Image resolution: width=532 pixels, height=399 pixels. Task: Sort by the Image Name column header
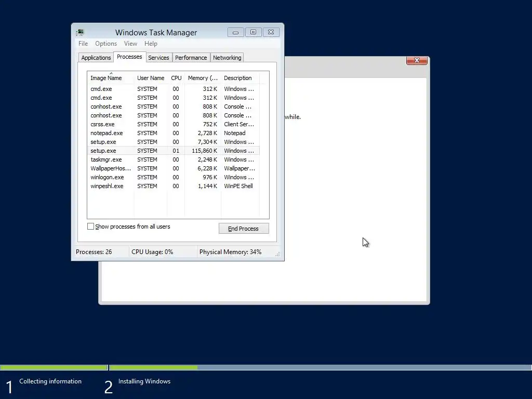coord(111,78)
